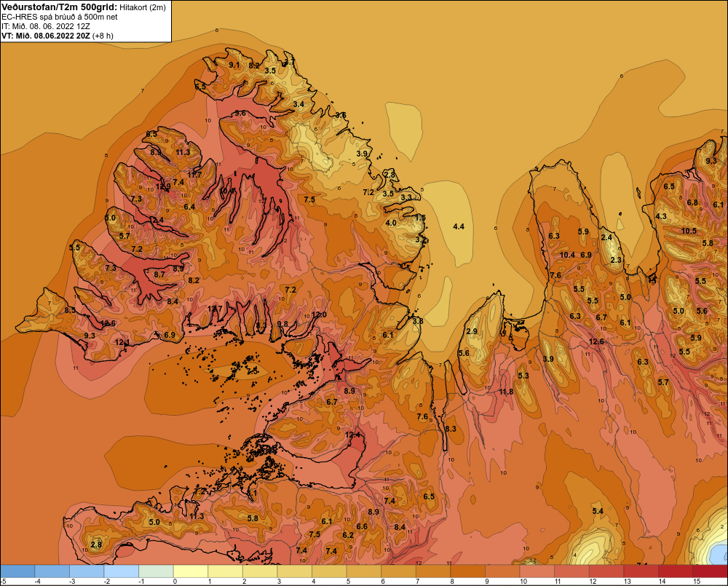Viewport: 728px width, 586px height.
Task: Click the "Veðurstofan/T2m 500grid:" title text
Action: (59, 7)
